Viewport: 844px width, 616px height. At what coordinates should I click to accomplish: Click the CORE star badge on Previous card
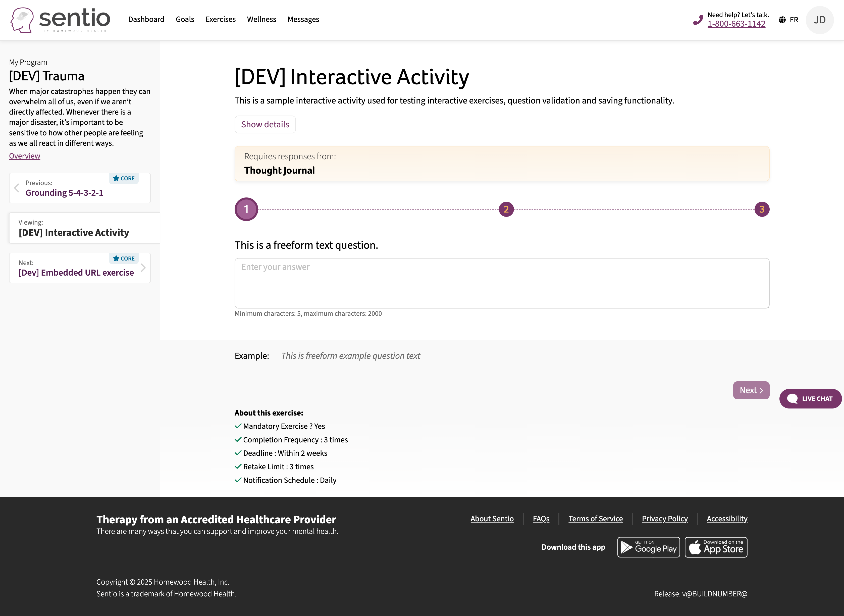(124, 178)
